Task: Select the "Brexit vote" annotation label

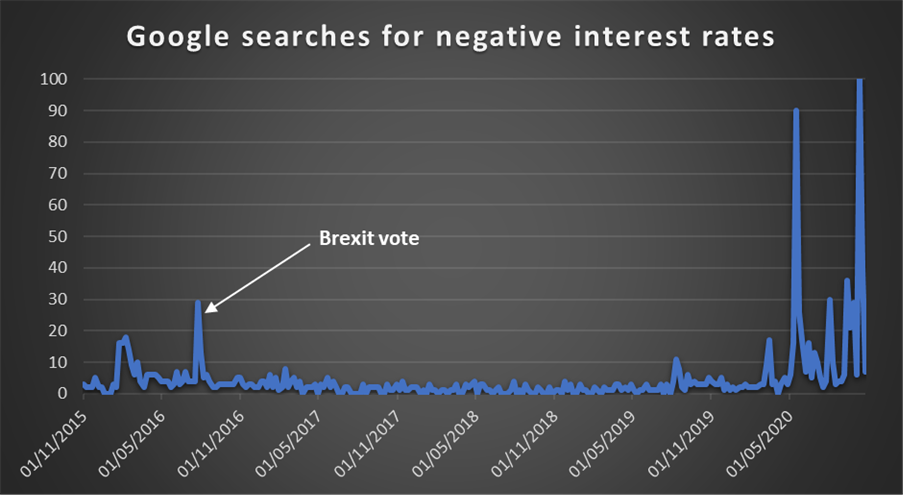Action: [368, 239]
